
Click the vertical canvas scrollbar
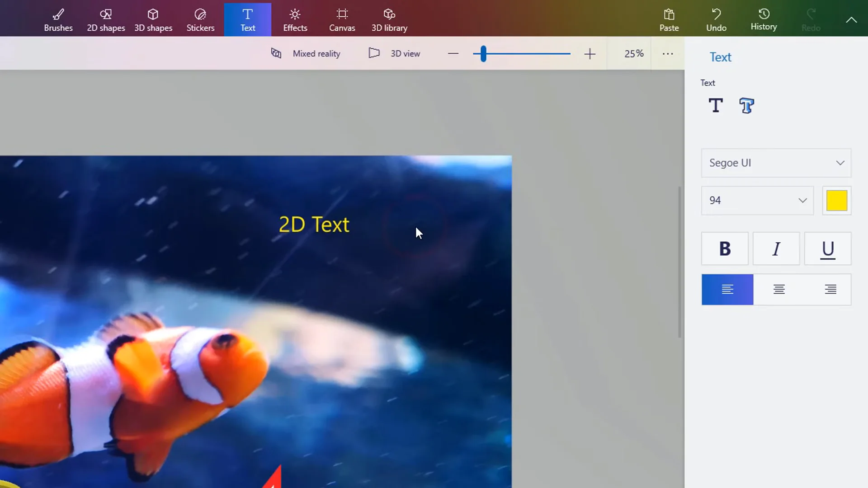pyautogui.click(x=679, y=262)
